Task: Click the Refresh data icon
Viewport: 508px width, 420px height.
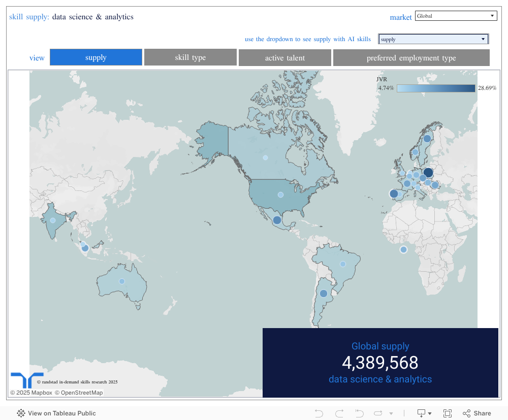Action: (378, 413)
